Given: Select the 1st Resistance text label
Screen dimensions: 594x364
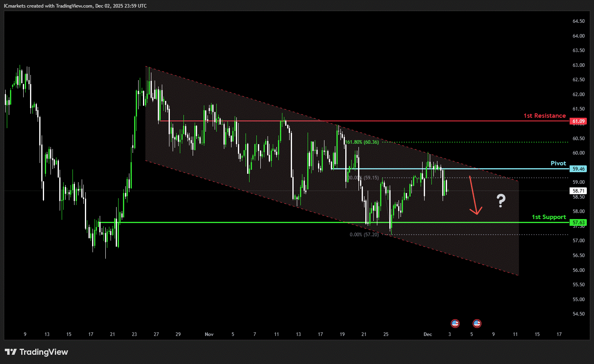Looking at the screenshot, I should (544, 116).
